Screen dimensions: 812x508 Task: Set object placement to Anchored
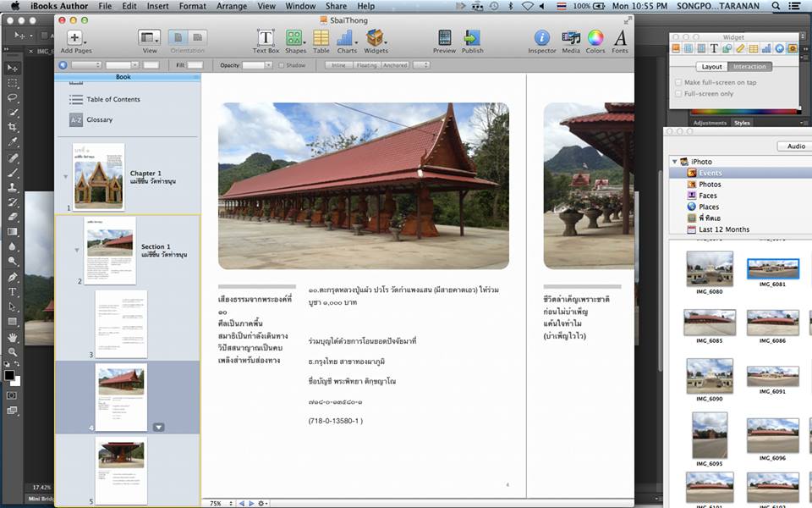(395, 65)
